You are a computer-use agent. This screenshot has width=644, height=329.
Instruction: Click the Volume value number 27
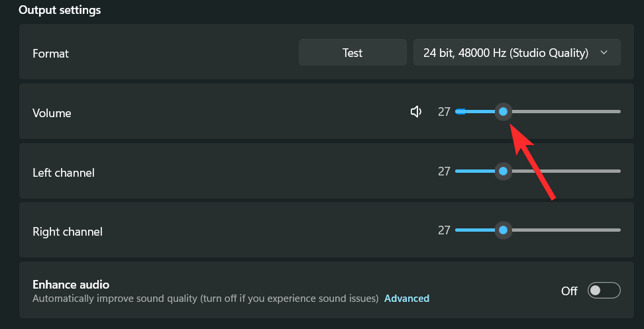[444, 112]
